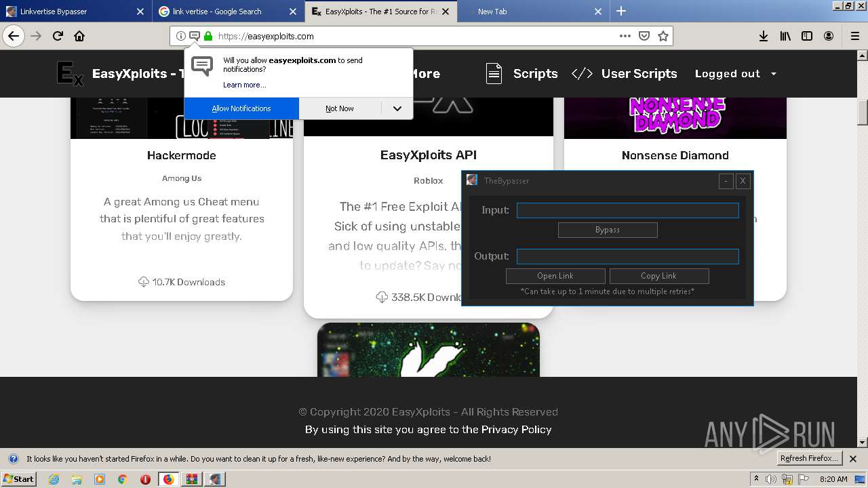The width and height of the screenshot is (868, 488).
Task: Click the page scrollbar up arrow
Action: [x=863, y=56]
